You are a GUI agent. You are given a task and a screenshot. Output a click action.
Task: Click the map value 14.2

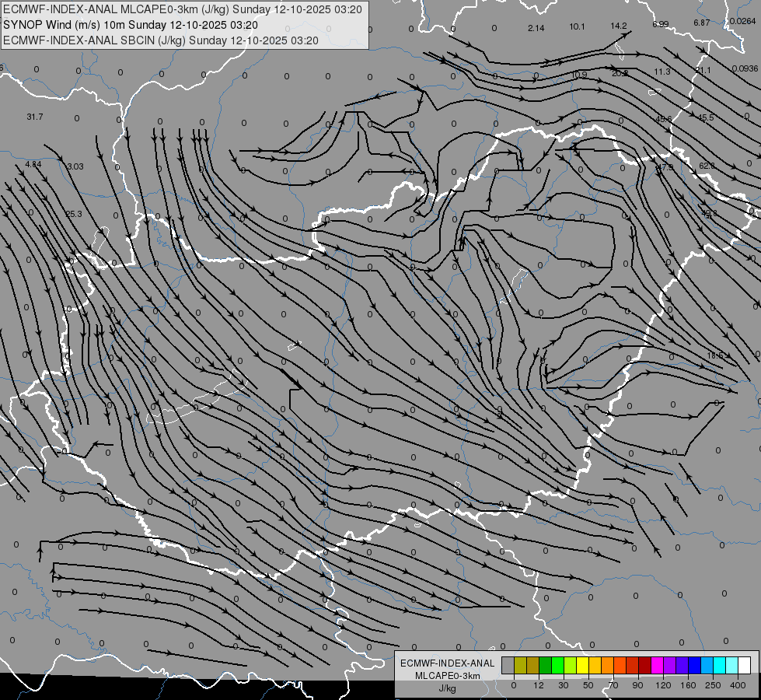point(619,26)
